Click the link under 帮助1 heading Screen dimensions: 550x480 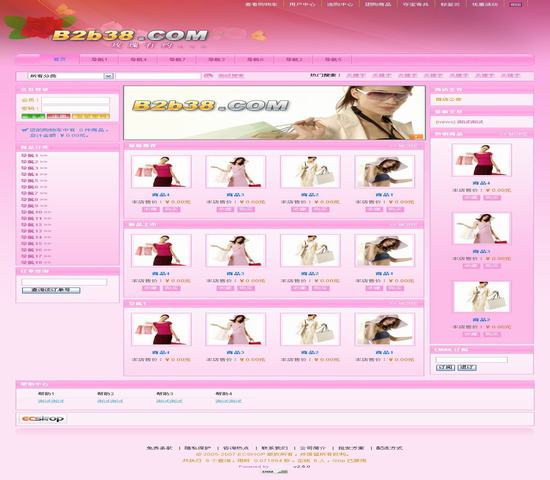(x=51, y=401)
